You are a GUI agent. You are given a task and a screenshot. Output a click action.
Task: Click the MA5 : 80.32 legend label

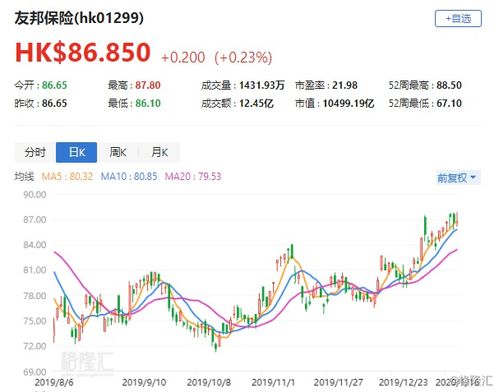[67, 176]
